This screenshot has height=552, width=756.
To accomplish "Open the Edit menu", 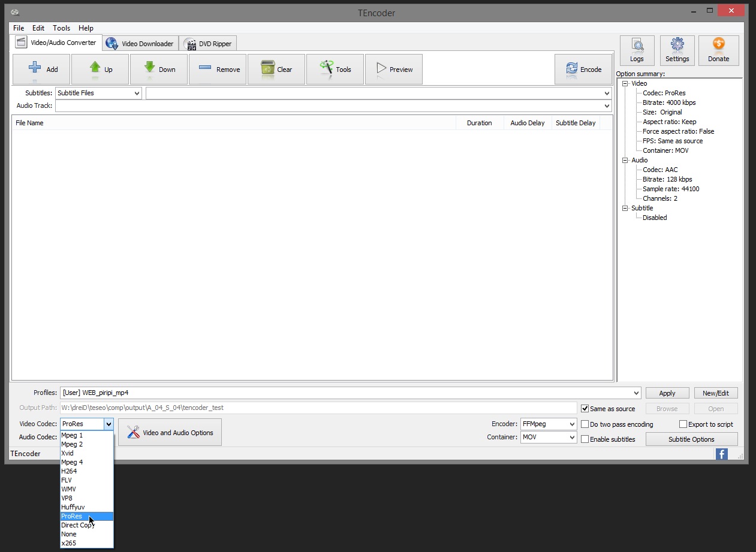I will [x=38, y=28].
